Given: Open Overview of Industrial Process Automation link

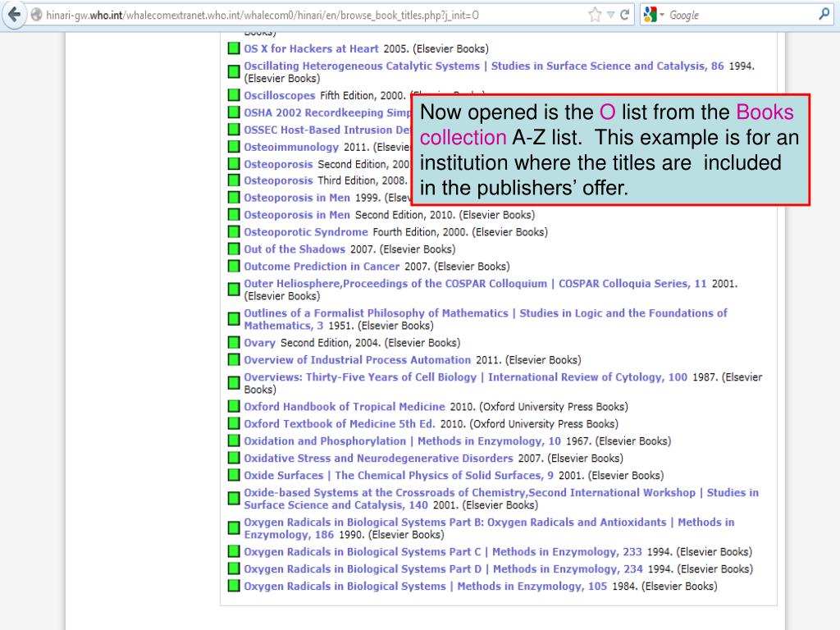Looking at the screenshot, I should 358,360.
